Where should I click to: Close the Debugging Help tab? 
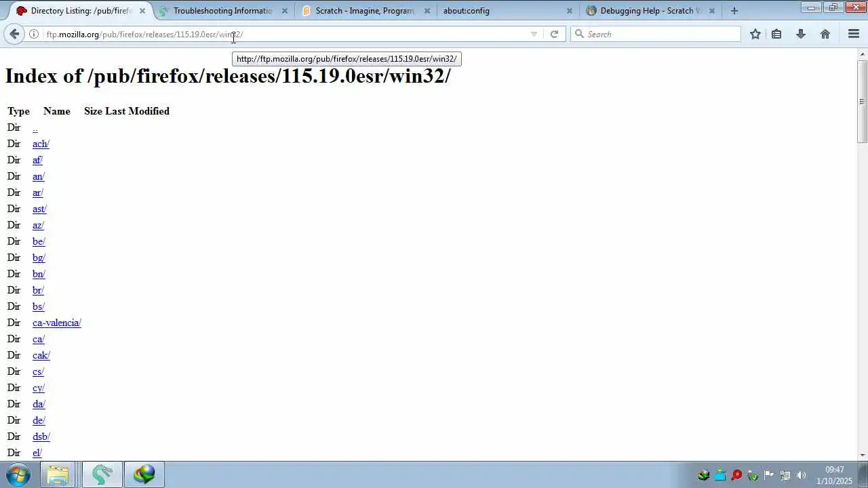pyautogui.click(x=712, y=11)
